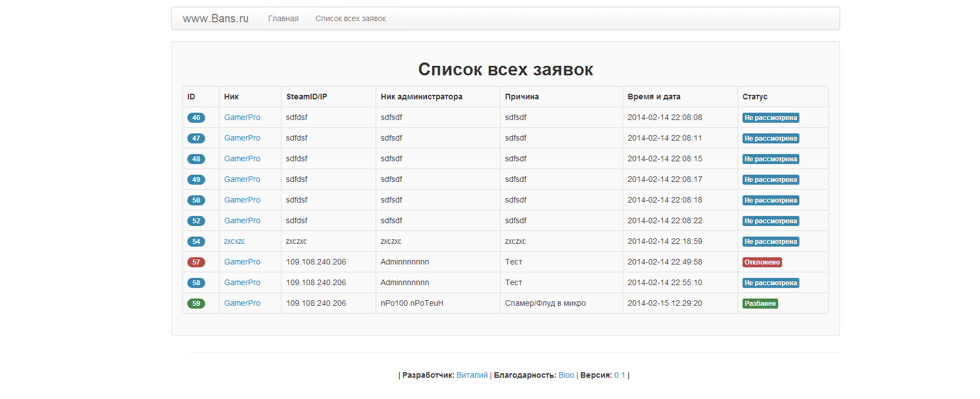Screen dimensions: 980x399
Task: Click Не рассмотрена status in row 50
Action: pos(771,200)
